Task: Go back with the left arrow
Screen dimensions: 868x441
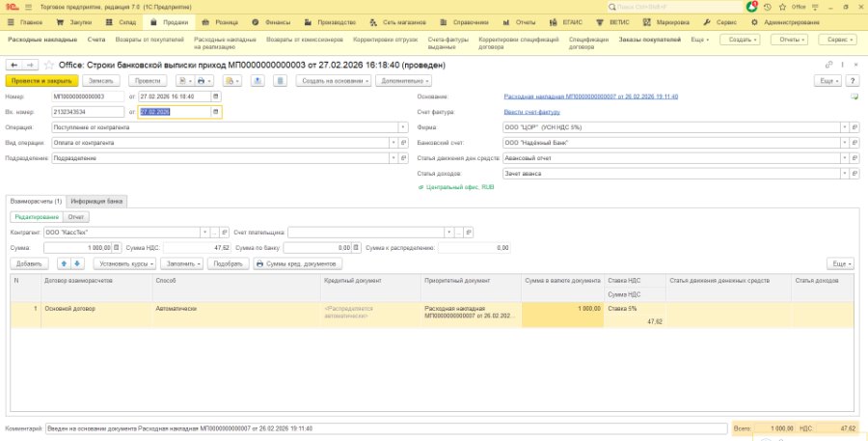Action: (14, 66)
